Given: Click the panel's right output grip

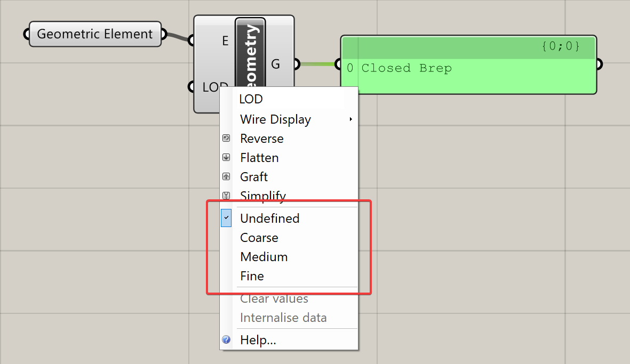Looking at the screenshot, I should [599, 64].
